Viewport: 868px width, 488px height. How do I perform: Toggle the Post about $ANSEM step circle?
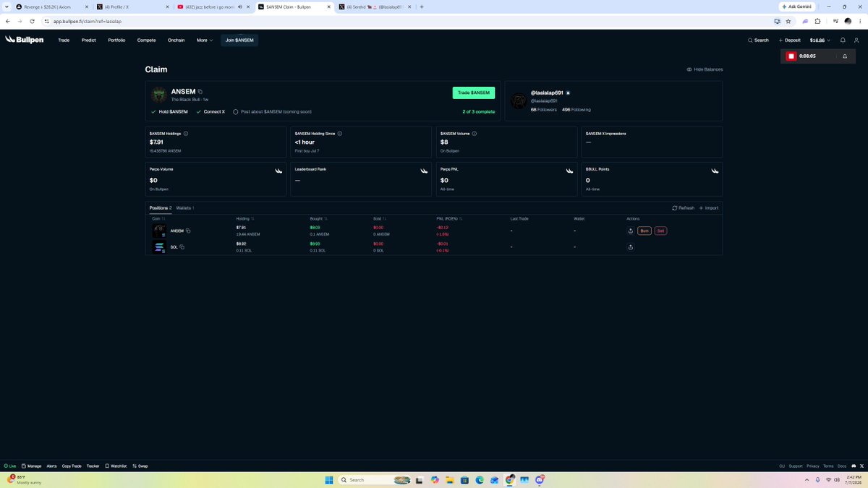236,112
